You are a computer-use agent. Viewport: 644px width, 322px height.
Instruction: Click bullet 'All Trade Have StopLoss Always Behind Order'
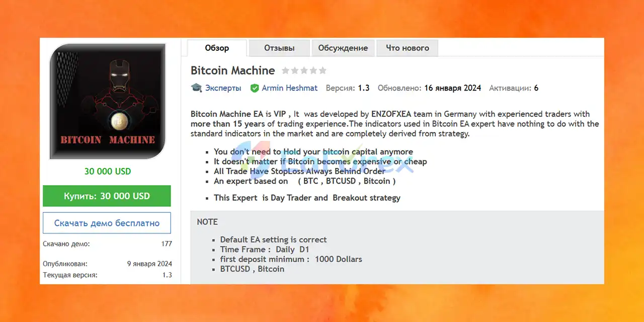(x=299, y=171)
